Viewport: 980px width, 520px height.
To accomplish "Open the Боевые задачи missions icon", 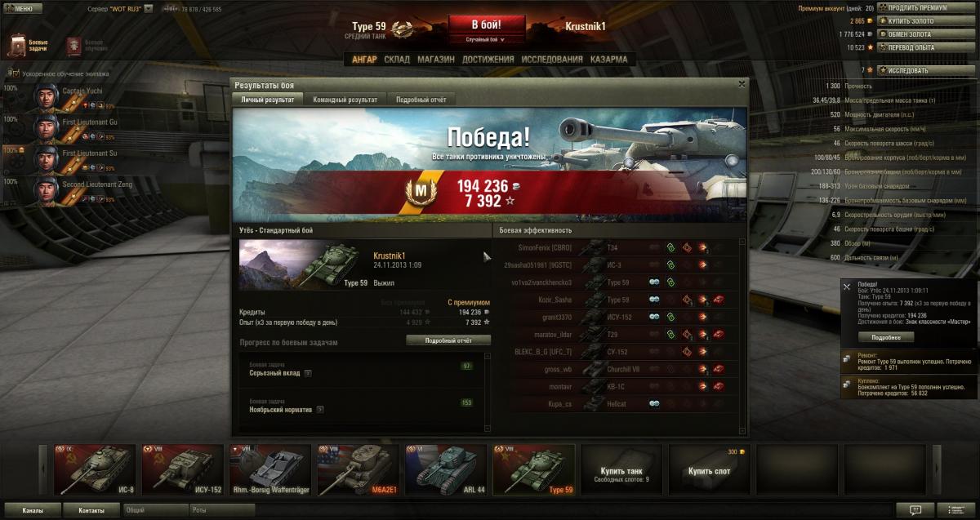I will click(19, 45).
